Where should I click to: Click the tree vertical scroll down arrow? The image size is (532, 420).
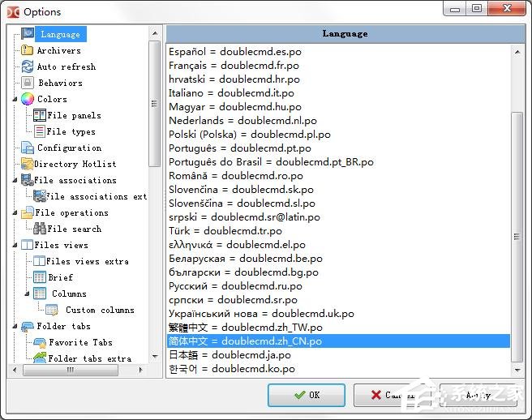pyautogui.click(x=155, y=356)
